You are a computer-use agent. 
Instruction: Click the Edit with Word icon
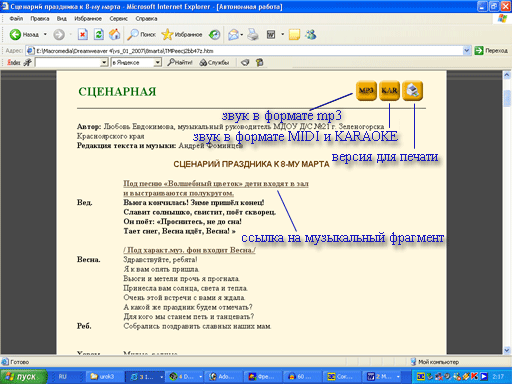click(271, 34)
